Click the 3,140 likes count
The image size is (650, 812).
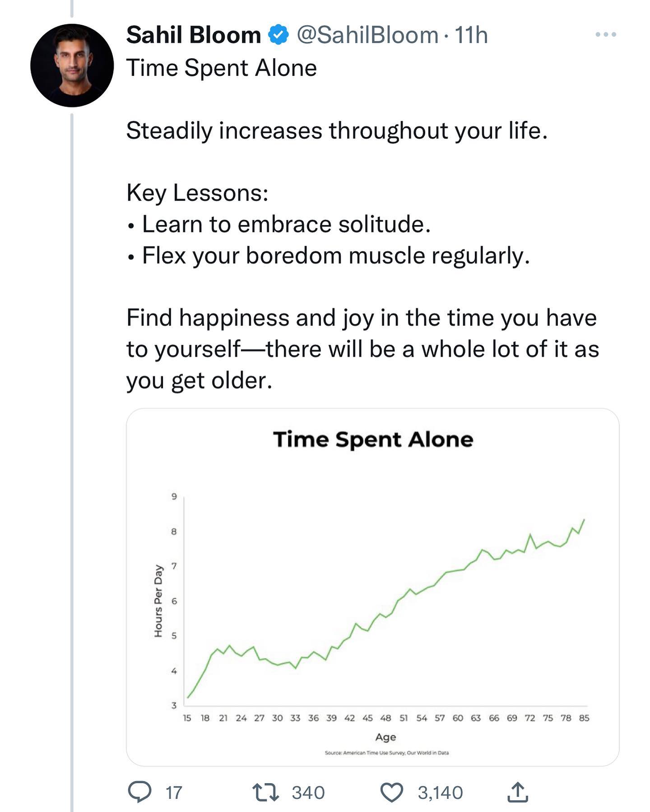click(x=440, y=793)
